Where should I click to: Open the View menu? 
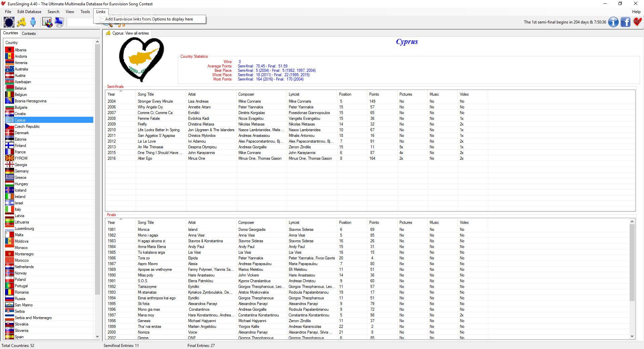[x=70, y=12]
